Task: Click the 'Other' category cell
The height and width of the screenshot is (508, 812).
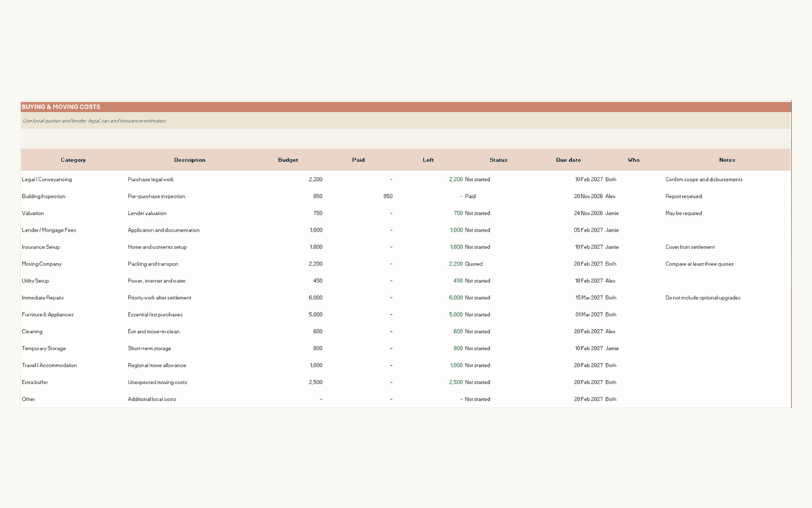Action: coord(28,400)
